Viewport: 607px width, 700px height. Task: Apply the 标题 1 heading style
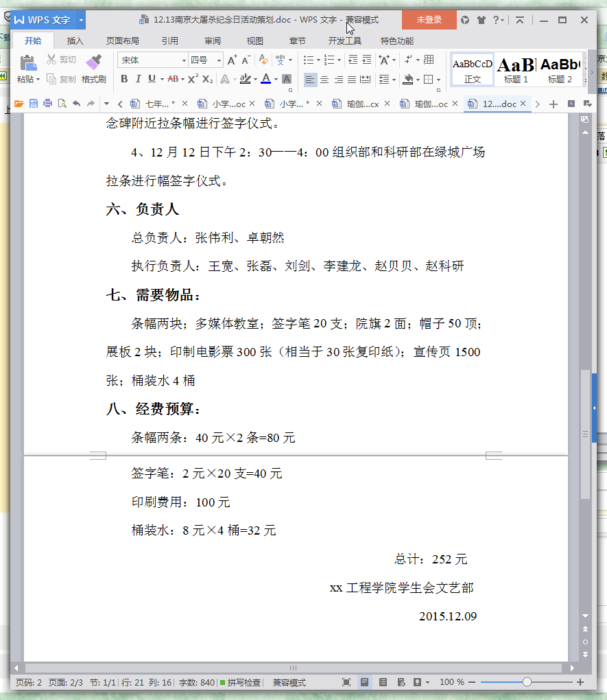pyautogui.click(x=516, y=69)
